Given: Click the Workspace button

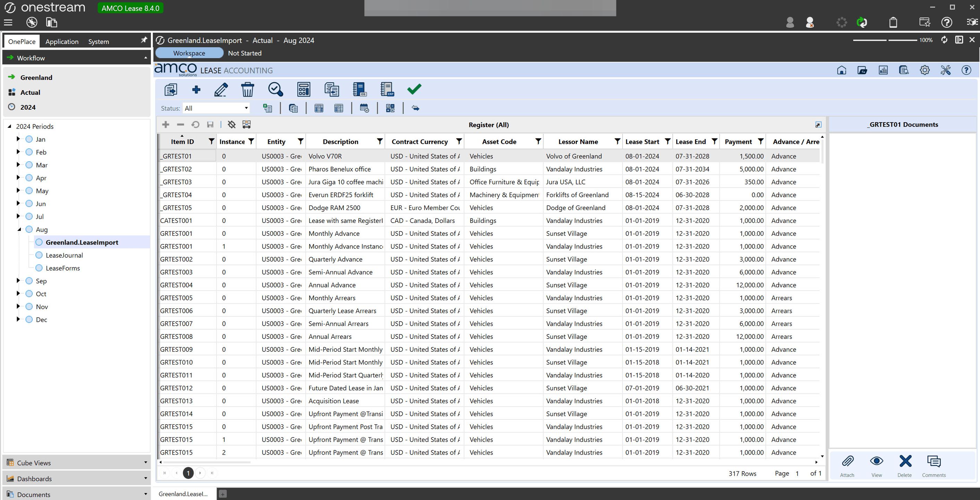Looking at the screenshot, I should [189, 53].
